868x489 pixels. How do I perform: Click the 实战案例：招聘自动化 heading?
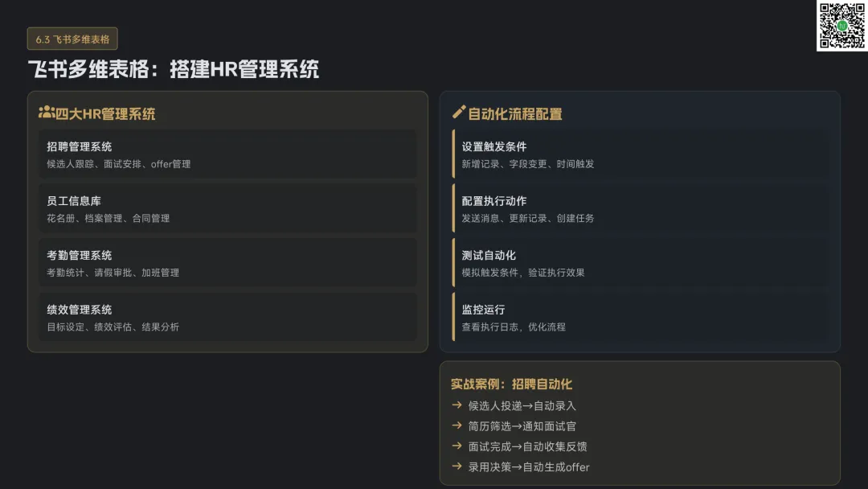coord(511,384)
